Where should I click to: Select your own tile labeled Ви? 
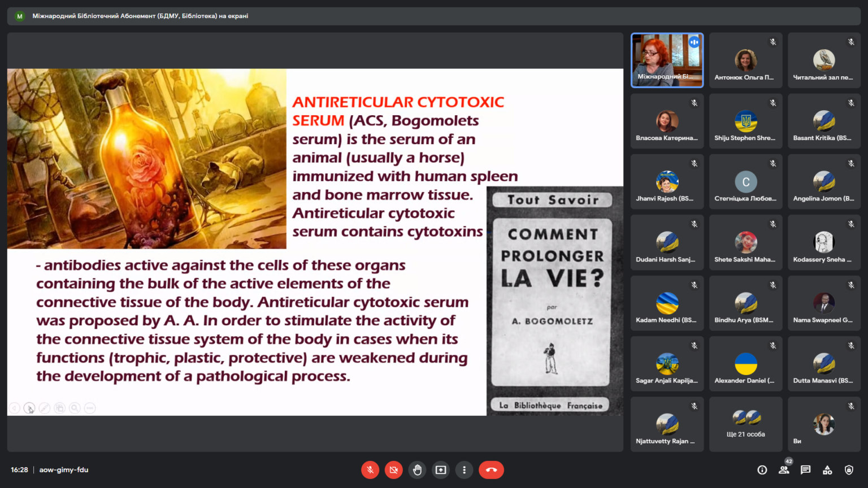click(x=824, y=424)
